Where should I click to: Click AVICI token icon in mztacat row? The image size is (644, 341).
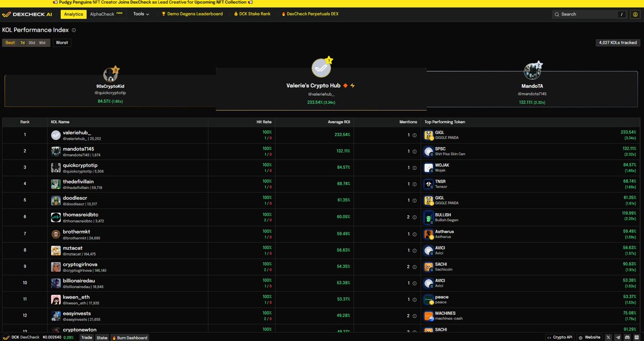pos(429,250)
